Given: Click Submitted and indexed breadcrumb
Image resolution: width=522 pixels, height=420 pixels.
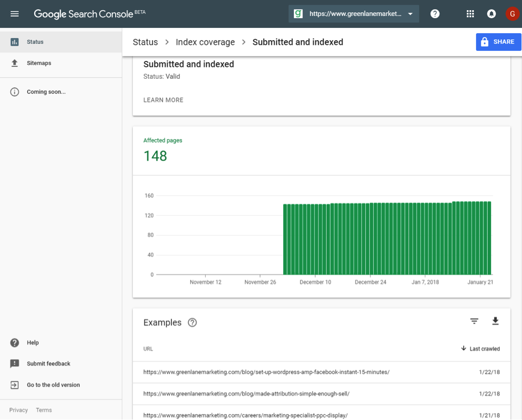Looking at the screenshot, I should click(298, 42).
